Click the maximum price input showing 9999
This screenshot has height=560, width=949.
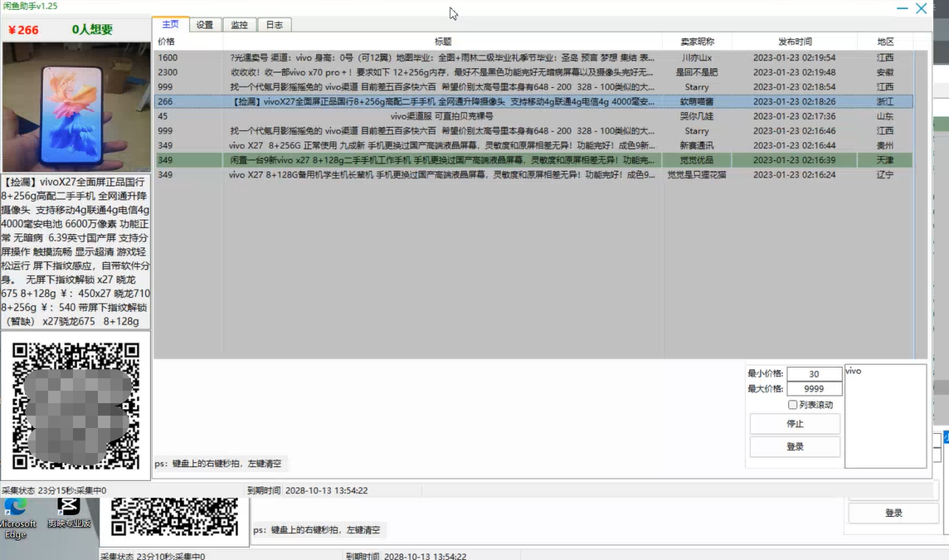click(x=814, y=388)
